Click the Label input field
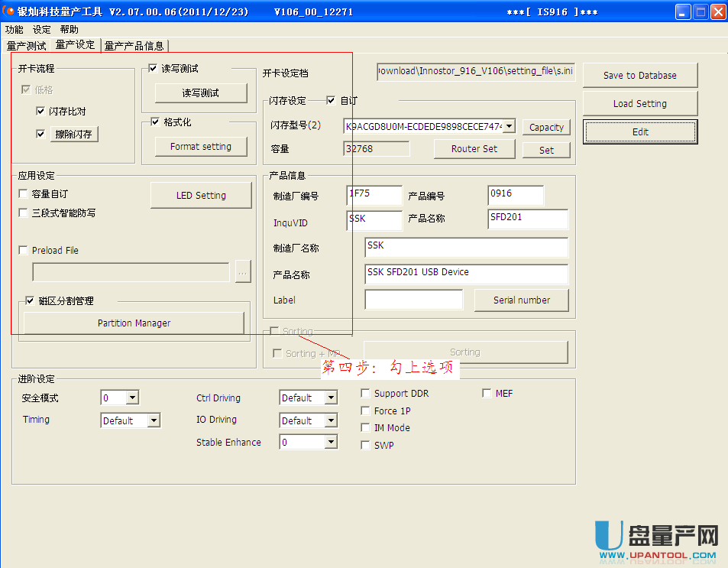 tap(413, 300)
